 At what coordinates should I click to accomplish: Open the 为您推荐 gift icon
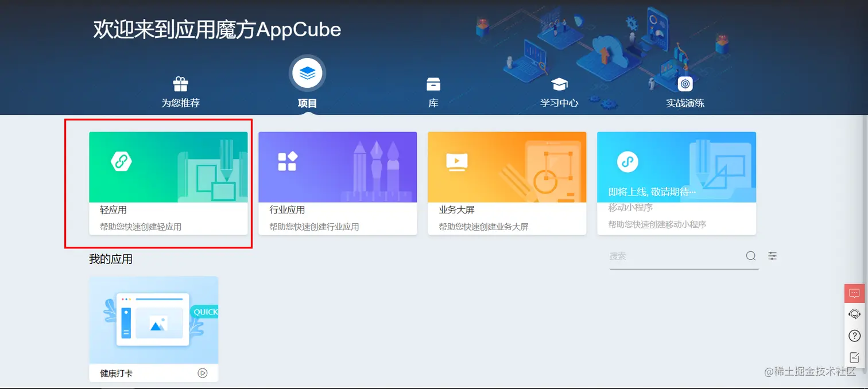(x=181, y=84)
